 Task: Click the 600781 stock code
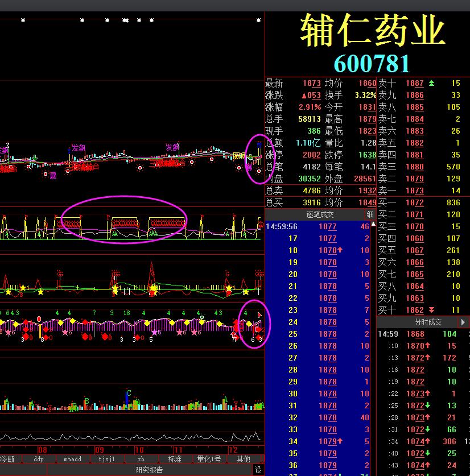coord(372,63)
